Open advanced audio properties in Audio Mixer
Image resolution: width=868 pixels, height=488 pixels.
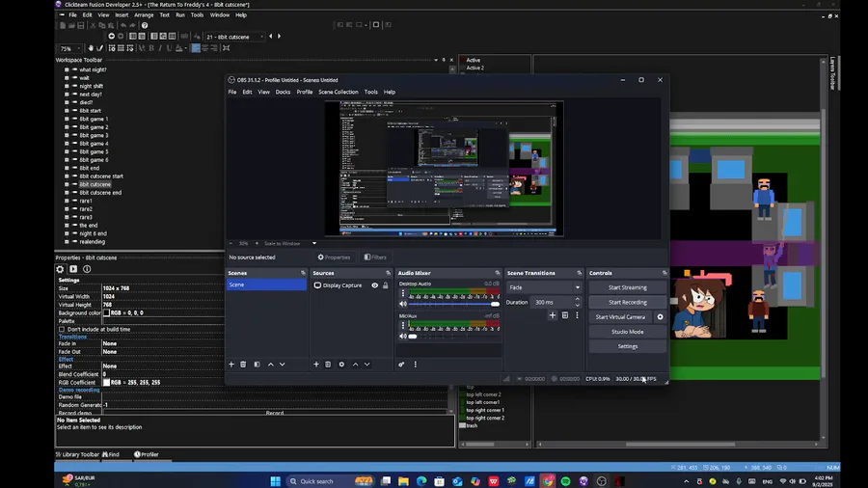click(401, 364)
